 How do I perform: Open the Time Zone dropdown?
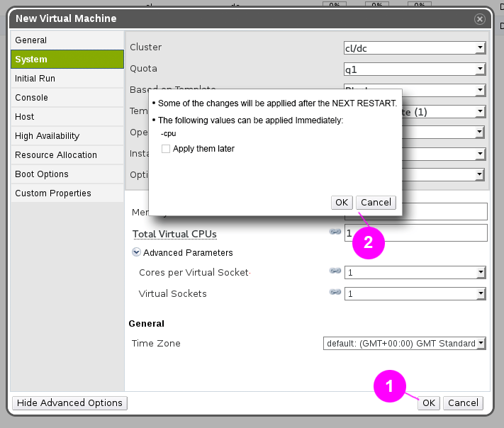click(405, 343)
